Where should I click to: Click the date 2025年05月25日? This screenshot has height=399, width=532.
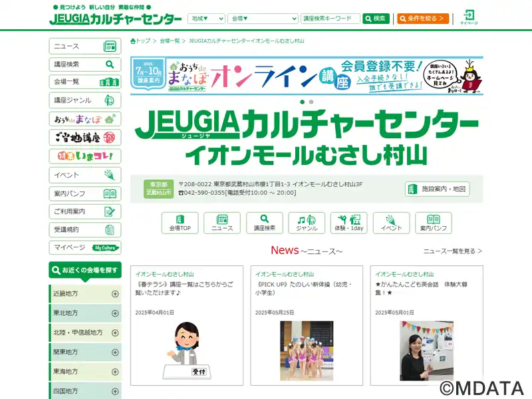[275, 313]
